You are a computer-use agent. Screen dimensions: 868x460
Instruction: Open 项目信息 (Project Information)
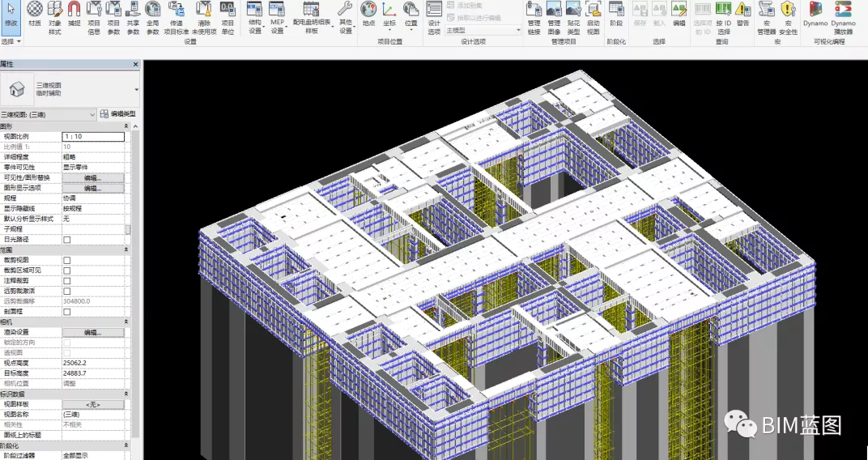94,18
